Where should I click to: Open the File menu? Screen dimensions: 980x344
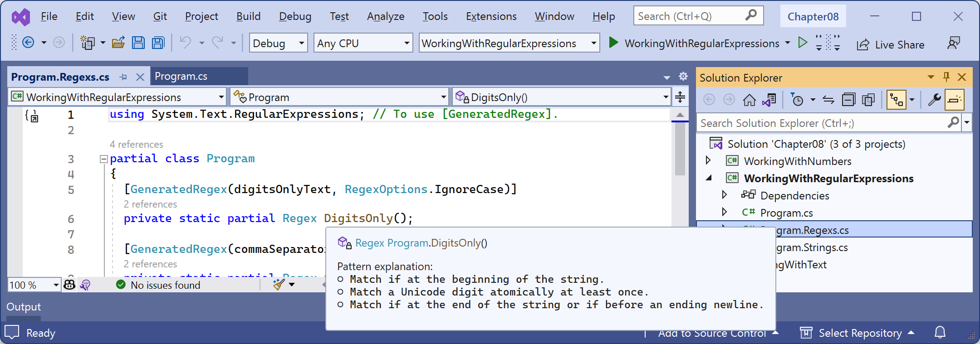coord(49,16)
